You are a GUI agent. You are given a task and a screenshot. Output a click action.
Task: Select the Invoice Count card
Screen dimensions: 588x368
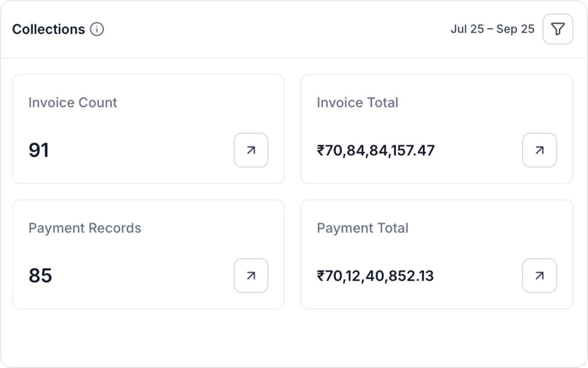(148, 128)
